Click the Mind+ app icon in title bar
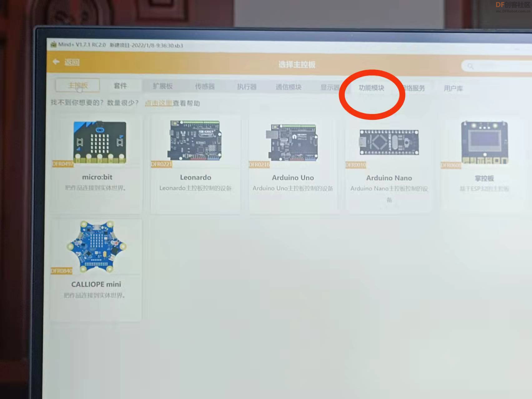The width and height of the screenshot is (532, 399). tap(53, 44)
